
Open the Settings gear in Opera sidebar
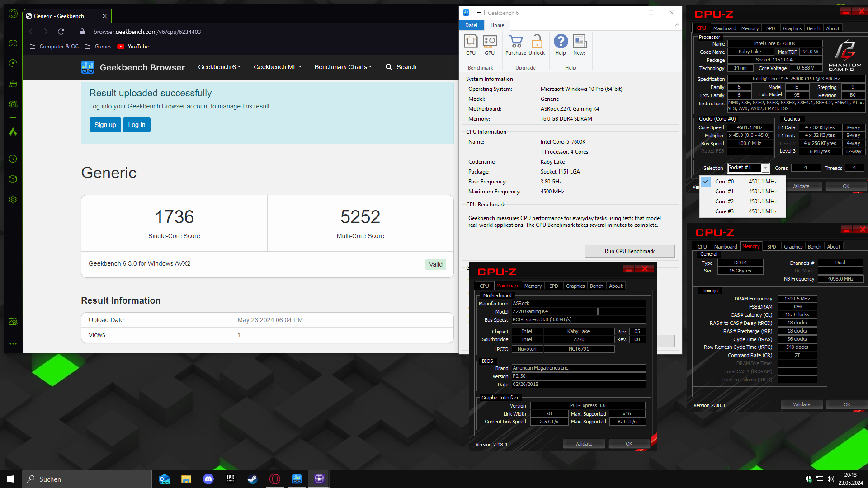[13, 199]
